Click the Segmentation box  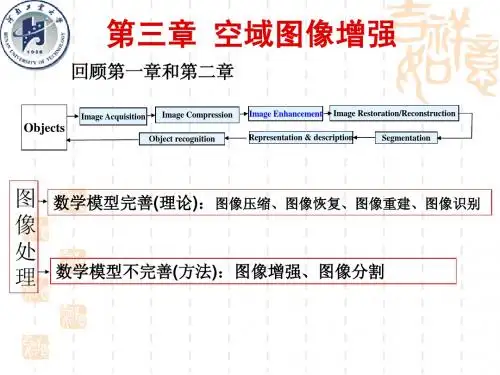tap(406, 138)
